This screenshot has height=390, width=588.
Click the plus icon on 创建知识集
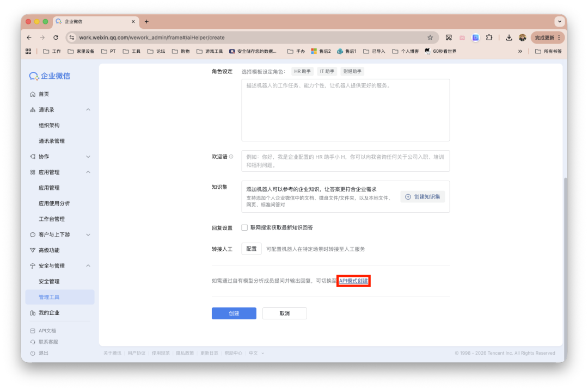(x=408, y=196)
